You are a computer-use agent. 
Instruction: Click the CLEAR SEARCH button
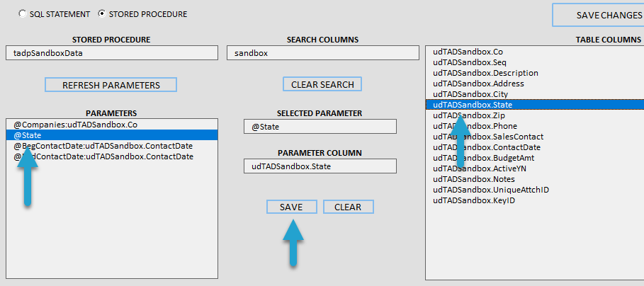coord(322,84)
